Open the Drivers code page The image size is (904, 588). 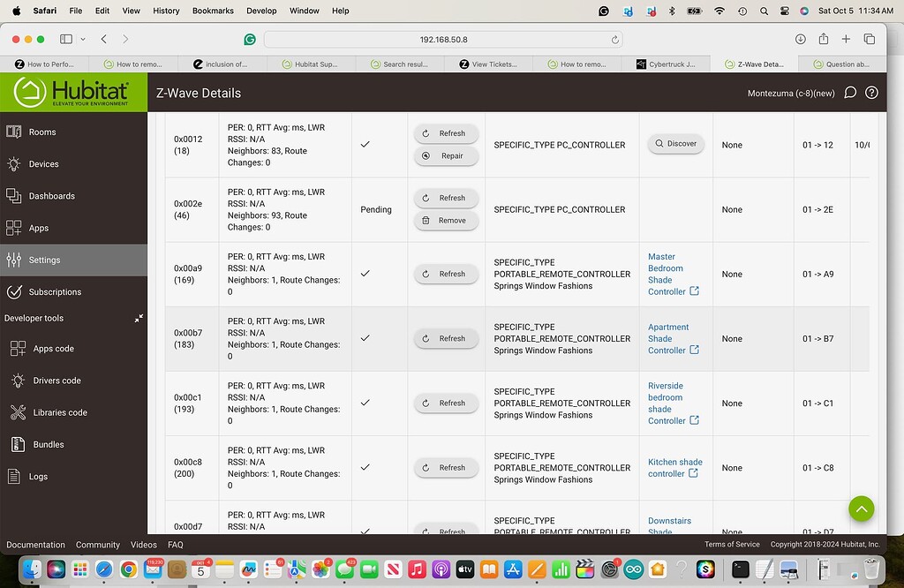tap(56, 381)
